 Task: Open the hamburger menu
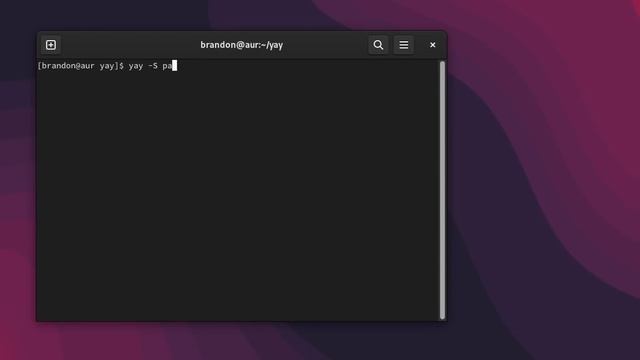(404, 45)
